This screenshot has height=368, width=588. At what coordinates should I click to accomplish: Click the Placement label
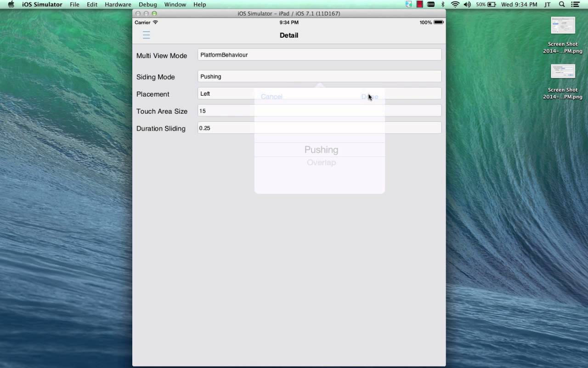coord(153,94)
